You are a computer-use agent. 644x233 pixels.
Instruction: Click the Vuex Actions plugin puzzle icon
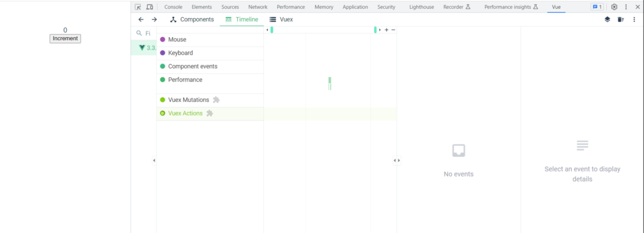(x=209, y=113)
